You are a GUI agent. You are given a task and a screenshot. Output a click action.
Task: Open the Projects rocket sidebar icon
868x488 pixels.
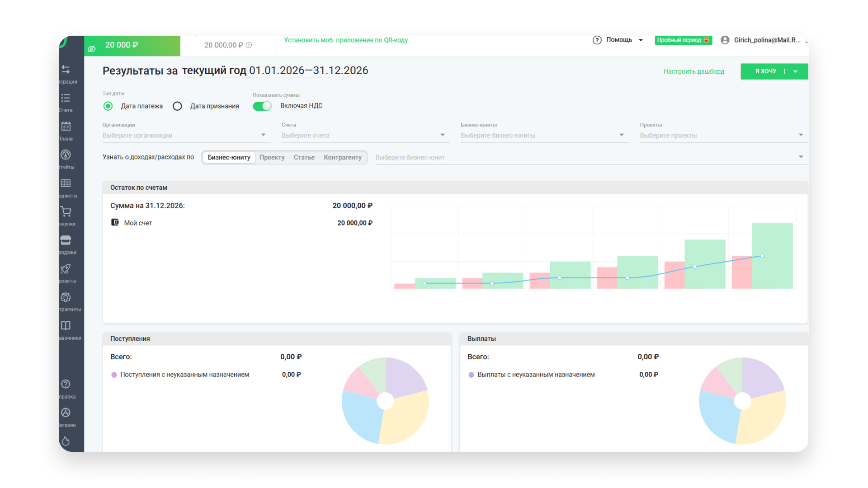[x=66, y=269]
